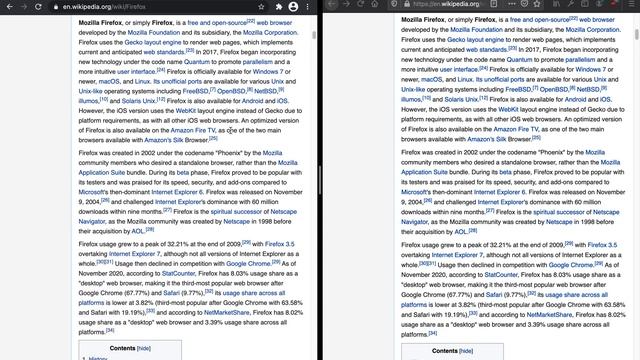Open 'Solaris Unix' link in Firefox window
This screenshot has width=640, height=360.
point(461,100)
